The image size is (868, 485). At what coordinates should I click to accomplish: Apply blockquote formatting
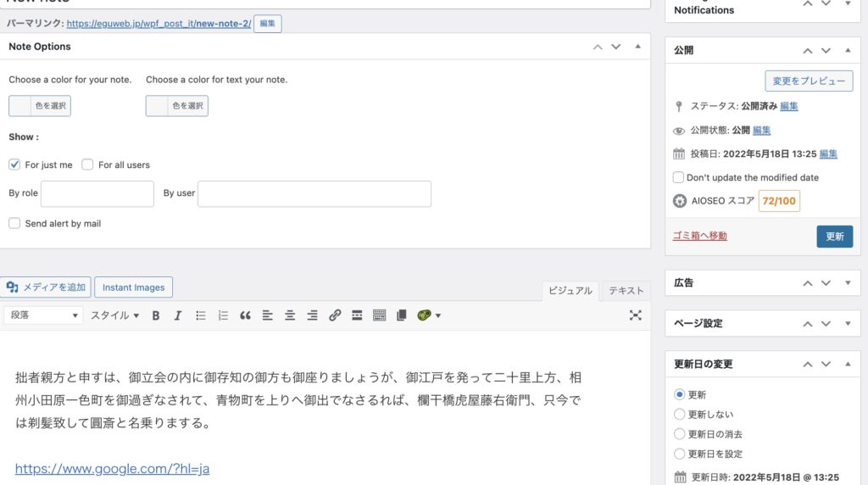coord(245,315)
